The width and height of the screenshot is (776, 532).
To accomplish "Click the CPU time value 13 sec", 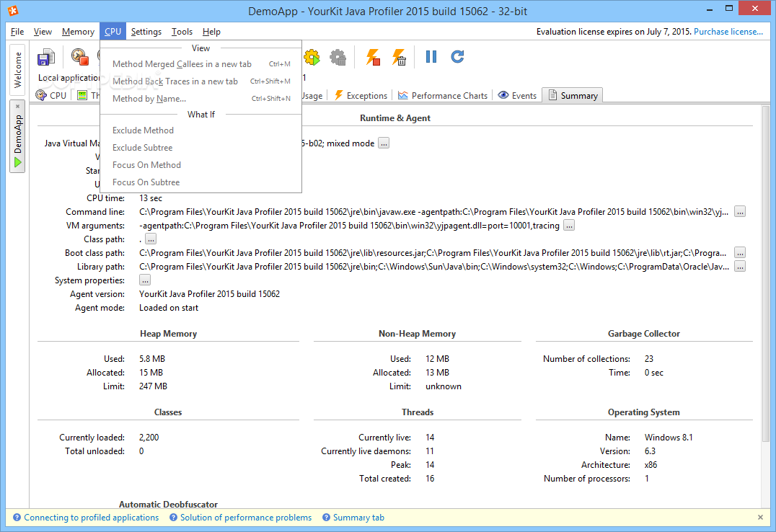I will (x=151, y=198).
